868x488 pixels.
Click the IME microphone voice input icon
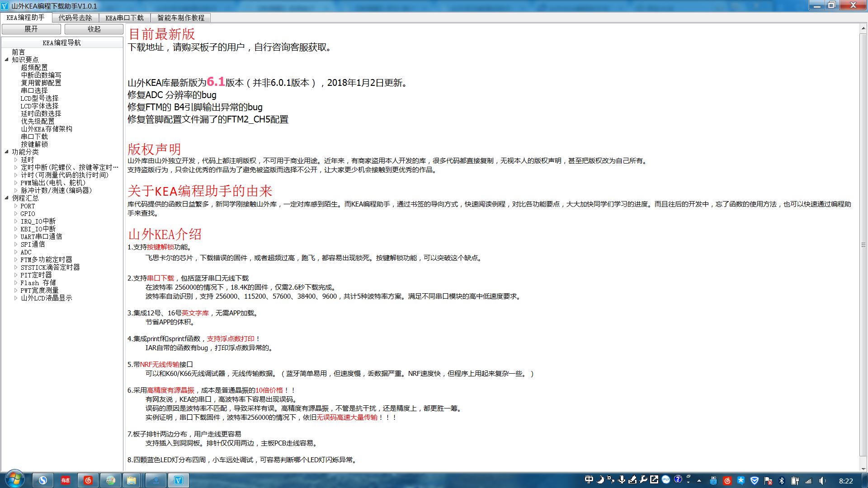[x=622, y=480]
